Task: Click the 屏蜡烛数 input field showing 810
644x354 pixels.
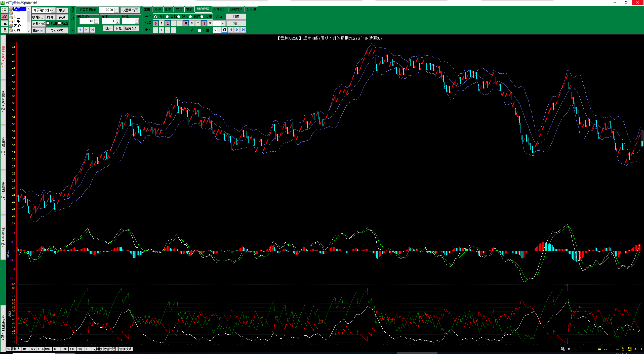Action: pyautogui.click(x=87, y=21)
